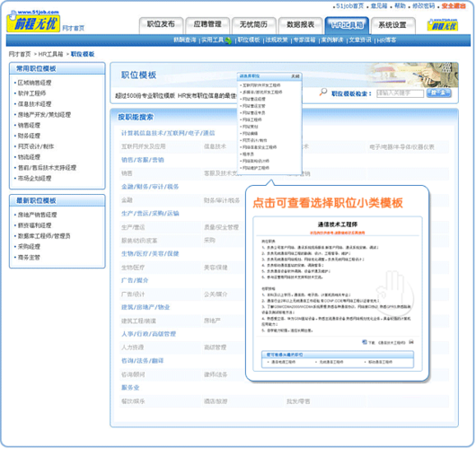Click the 帮助 link at top
The width and height of the screenshot is (476, 449).
(x=400, y=5)
